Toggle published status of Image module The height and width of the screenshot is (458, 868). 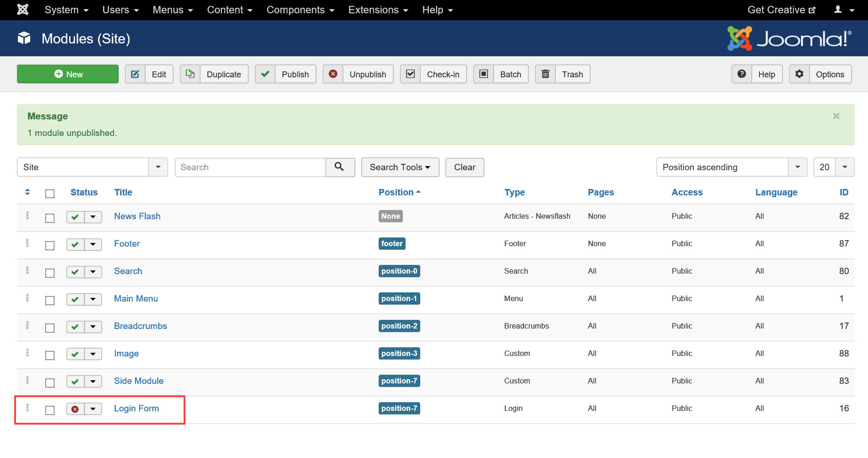pyautogui.click(x=75, y=354)
